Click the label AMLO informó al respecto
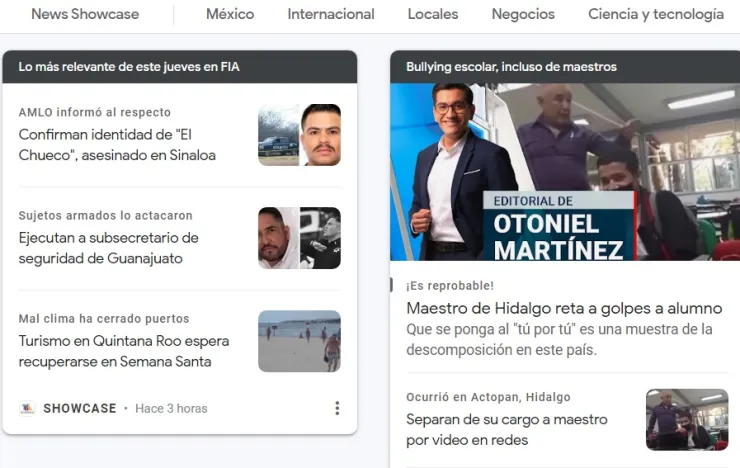740x468 pixels. pyautogui.click(x=95, y=112)
